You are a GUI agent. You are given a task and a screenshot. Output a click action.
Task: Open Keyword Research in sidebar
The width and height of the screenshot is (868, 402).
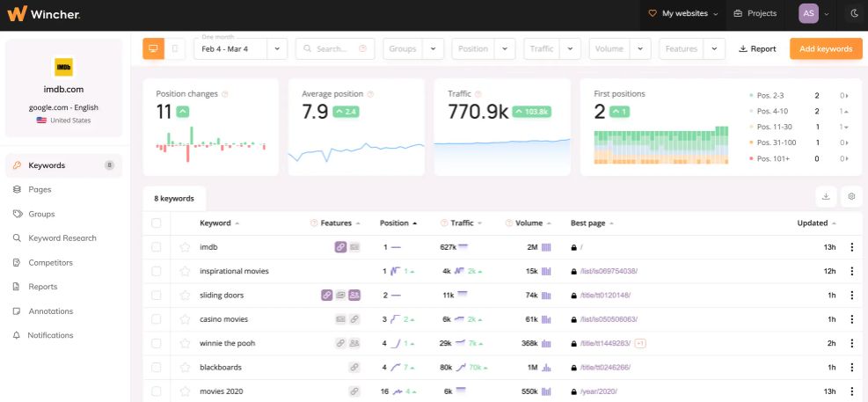point(63,238)
